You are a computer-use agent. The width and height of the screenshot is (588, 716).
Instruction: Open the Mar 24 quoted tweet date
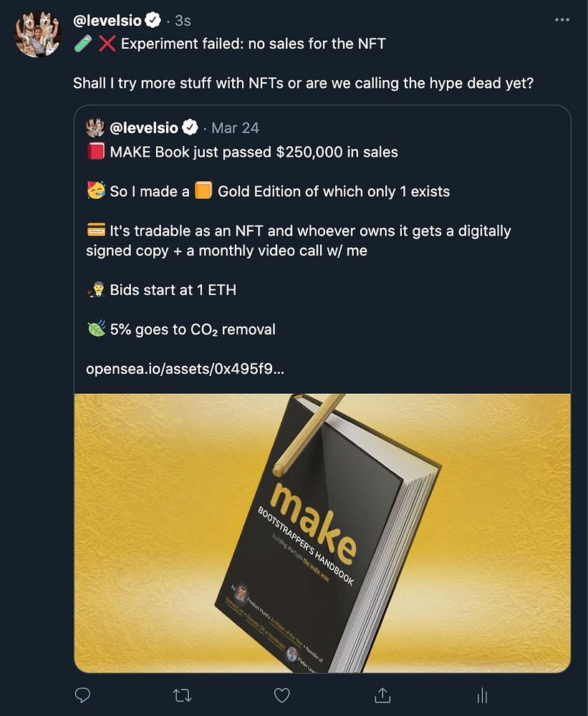[236, 128]
